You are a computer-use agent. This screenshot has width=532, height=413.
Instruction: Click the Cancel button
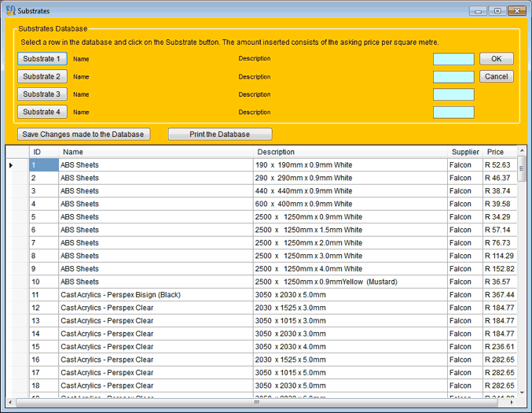(496, 77)
